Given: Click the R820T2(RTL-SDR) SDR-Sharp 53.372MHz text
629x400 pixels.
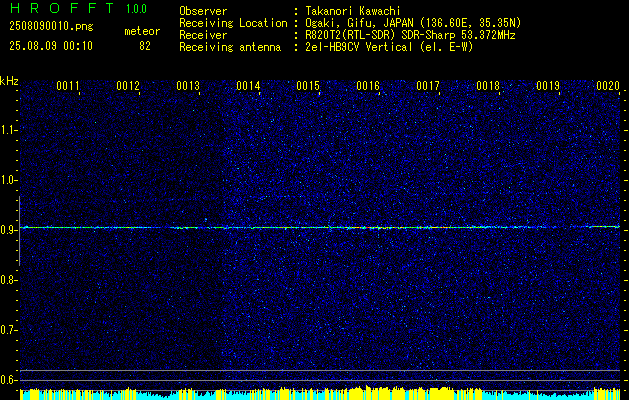Looking at the screenshot, I should 410,35.
